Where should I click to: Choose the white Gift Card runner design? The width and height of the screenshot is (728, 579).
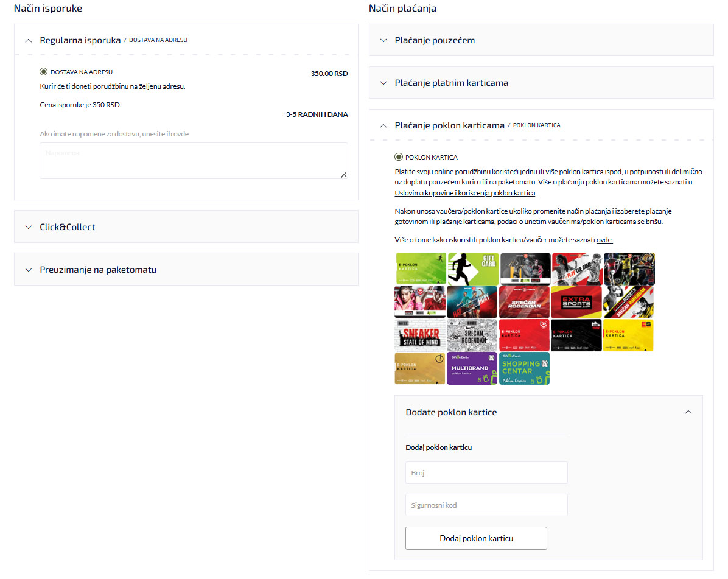pyautogui.click(x=472, y=268)
